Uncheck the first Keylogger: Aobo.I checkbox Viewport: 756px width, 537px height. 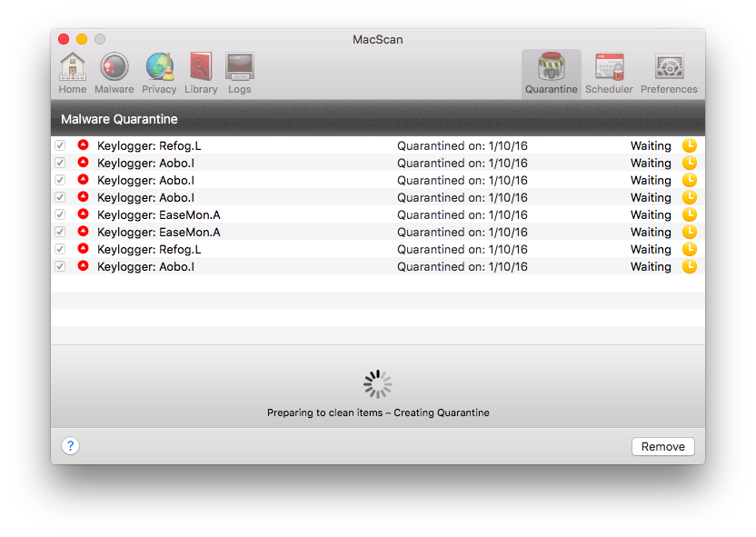click(60, 163)
